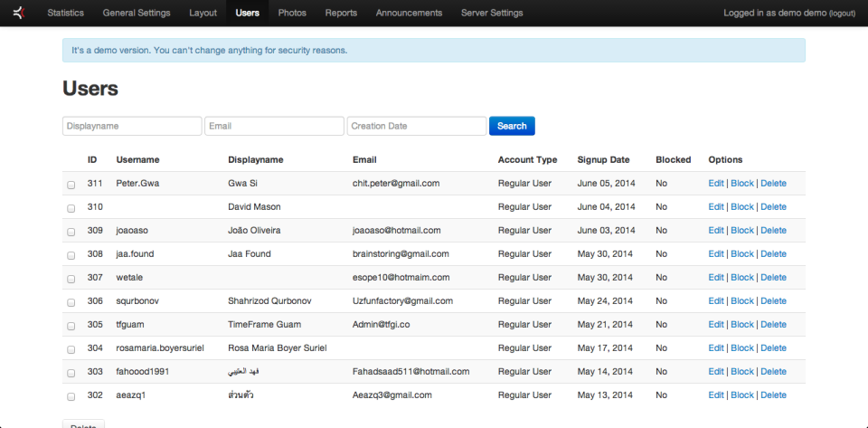Viewport: 868px width, 428px height.
Task: Open Announcements in the navbar
Action: click(409, 13)
